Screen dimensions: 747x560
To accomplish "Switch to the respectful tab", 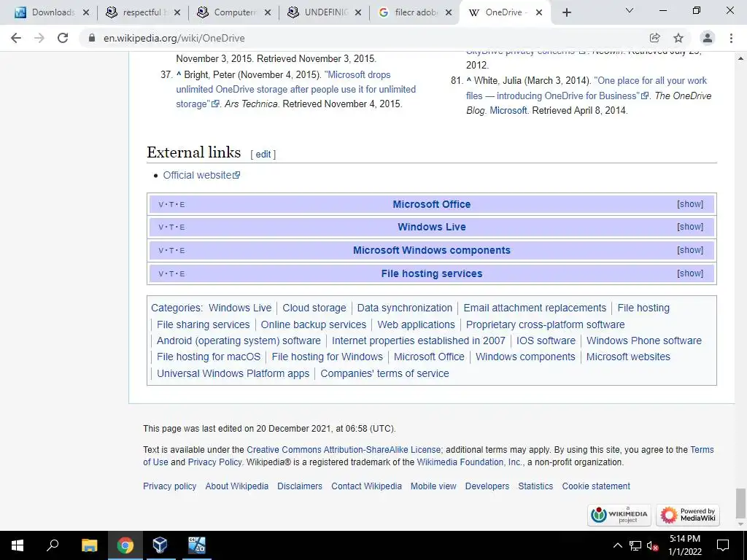I will 142,12.
